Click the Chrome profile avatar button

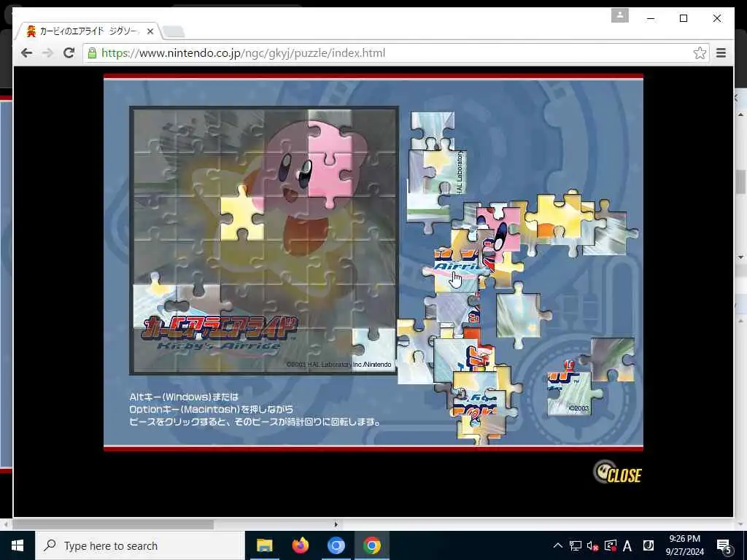coord(620,15)
